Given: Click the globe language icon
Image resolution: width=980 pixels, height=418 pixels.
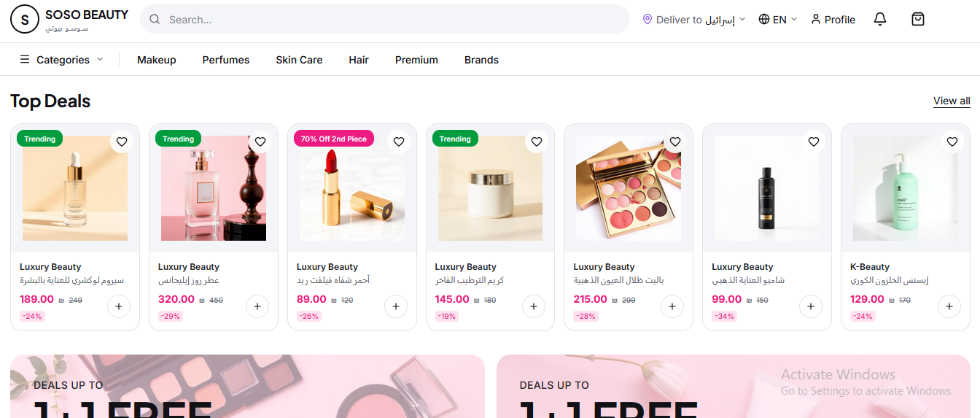Looking at the screenshot, I should pyautogui.click(x=764, y=20).
